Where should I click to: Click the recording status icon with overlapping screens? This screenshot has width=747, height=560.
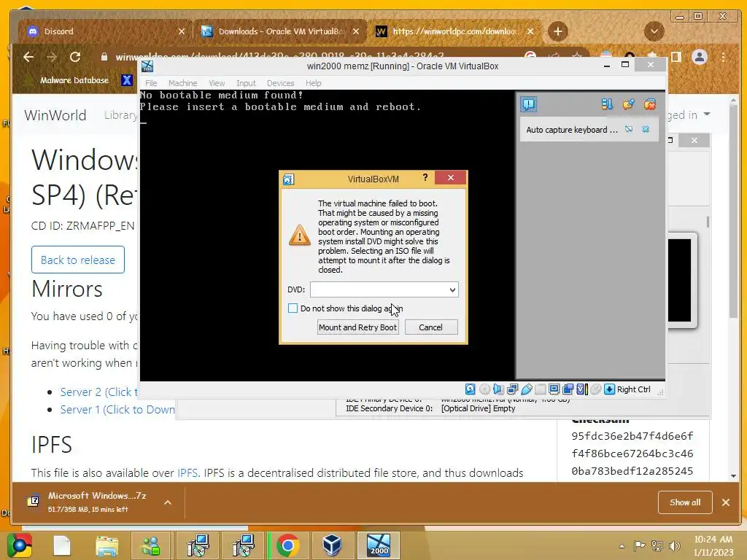568,389
